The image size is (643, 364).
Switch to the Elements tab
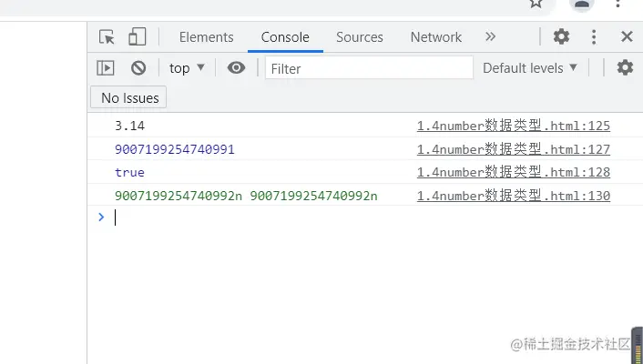(x=206, y=37)
